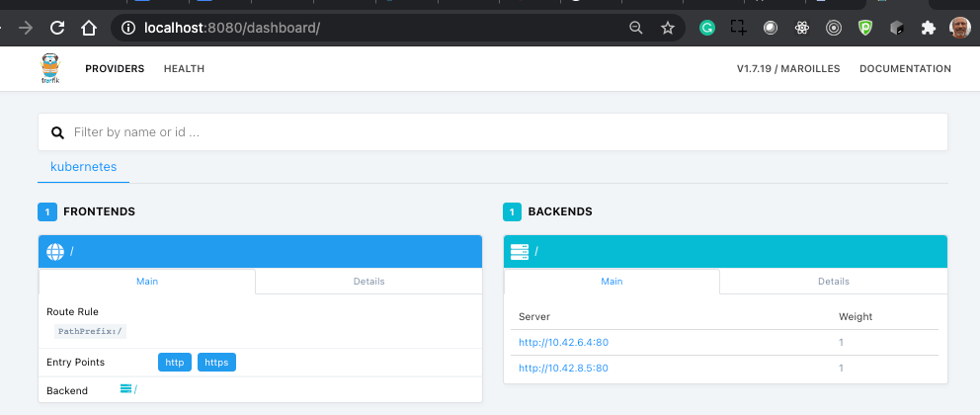980x415 pixels.
Task: Open the PROVIDERS page
Action: pyautogui.click(x=115, y=69)
